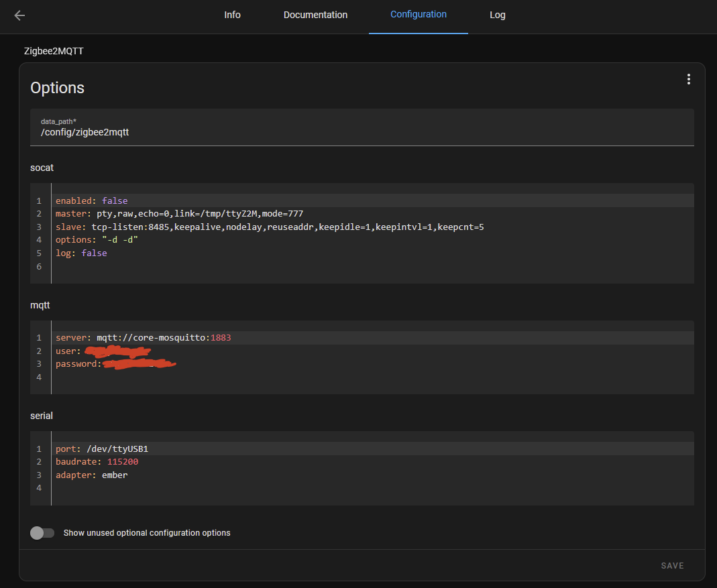Place cursor on empty line 4 of serial editor
This screenshot has width=717, height=588.
tap(373, 488)
